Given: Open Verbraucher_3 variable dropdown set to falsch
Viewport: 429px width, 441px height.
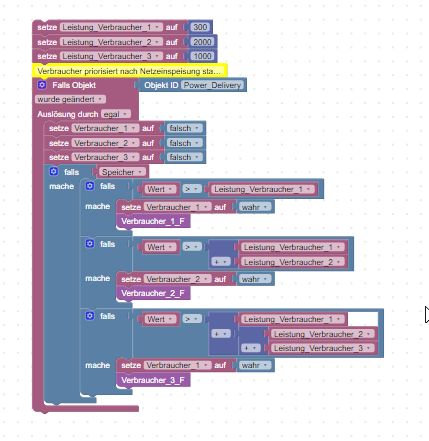Looking at the screenshot, I should [105, 157].
